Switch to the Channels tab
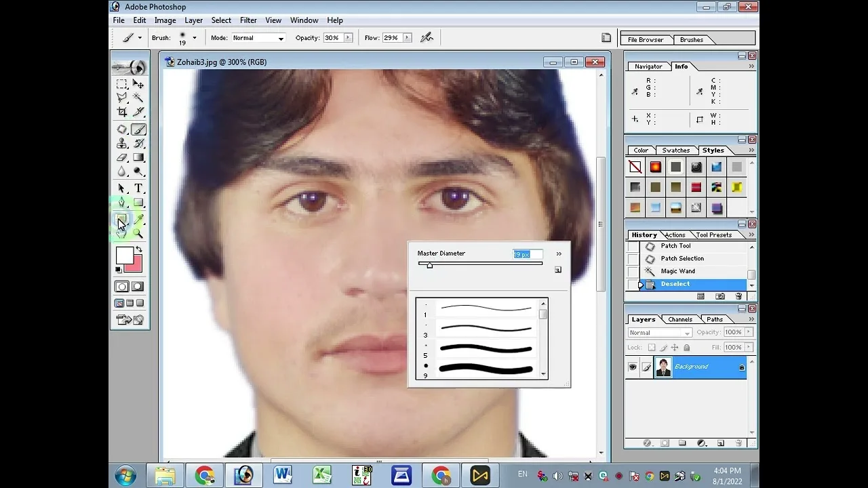This screenshot has height=488, width=868. pyautogui.click(x=679, y=319)
